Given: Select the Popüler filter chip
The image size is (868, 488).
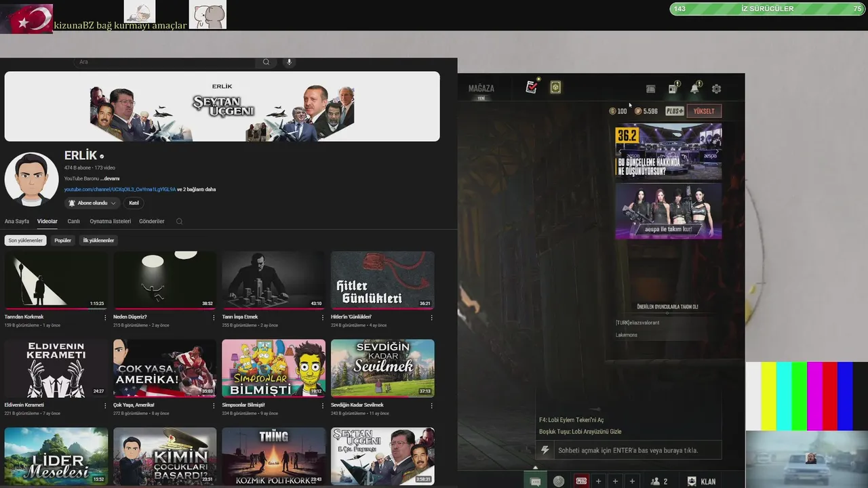Looking at the screenshot, I should pos(63,240).
